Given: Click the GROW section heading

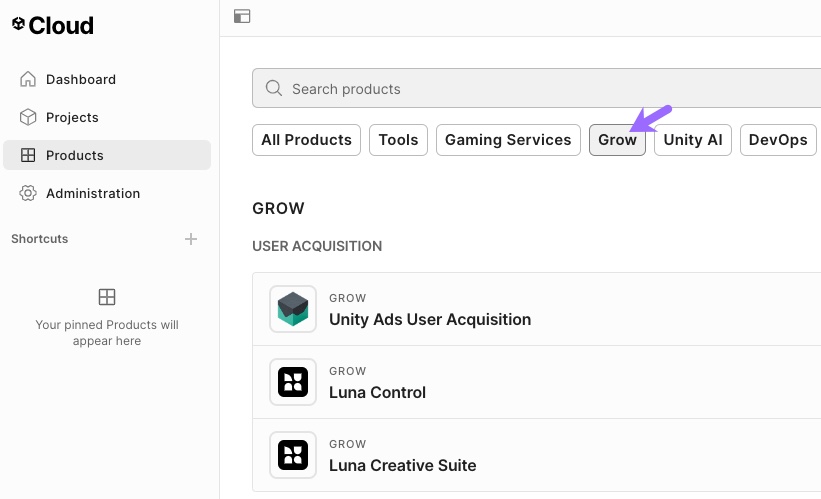Looking at the screenshot, I should coord(278,208).
